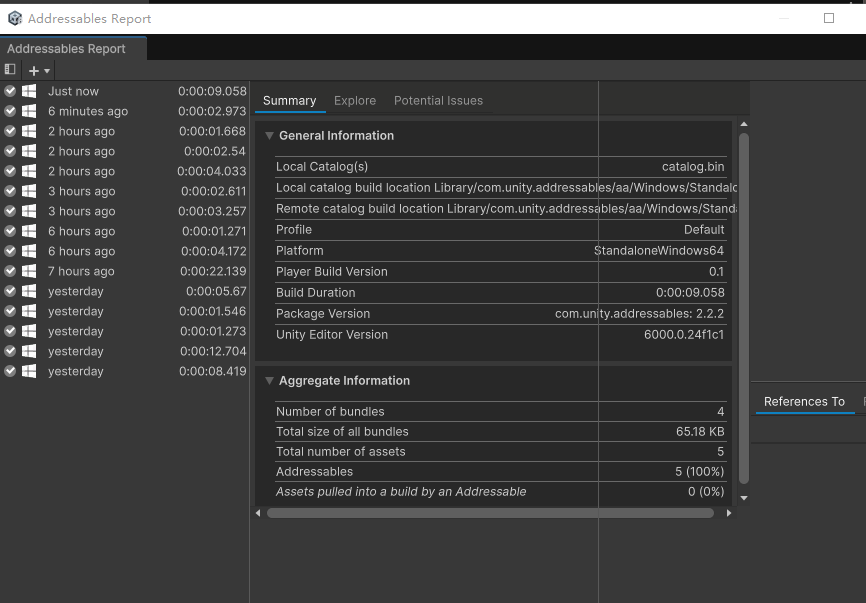
Task: Click the Total number of assets row
Action: (x=501, y=452)
